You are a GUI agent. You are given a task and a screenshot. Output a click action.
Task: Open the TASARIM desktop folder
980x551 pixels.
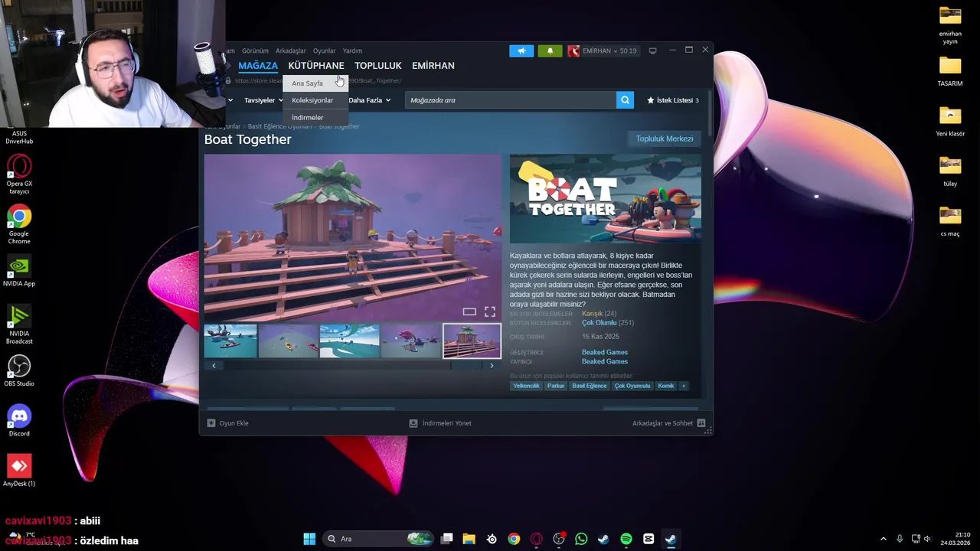click(950, 70)
